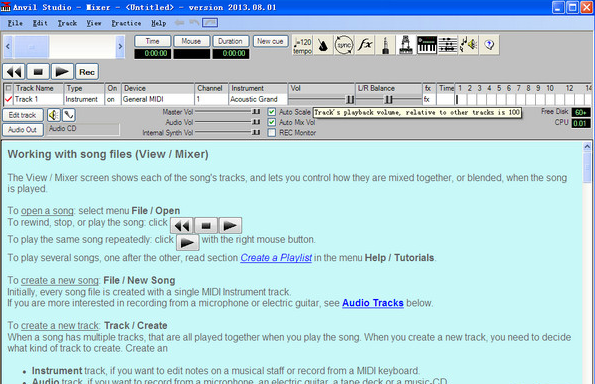Image resolution: width=595 pixels, height=384 pixels.
Task: Click the music staff notation icon
Action: [448, 45]
